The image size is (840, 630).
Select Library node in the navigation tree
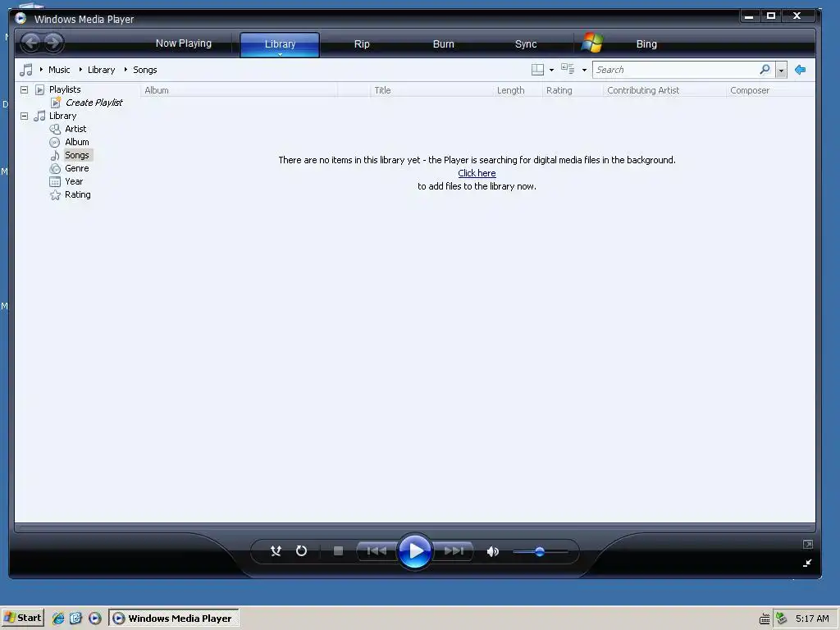pyautogui.click(x=62, y=116)
